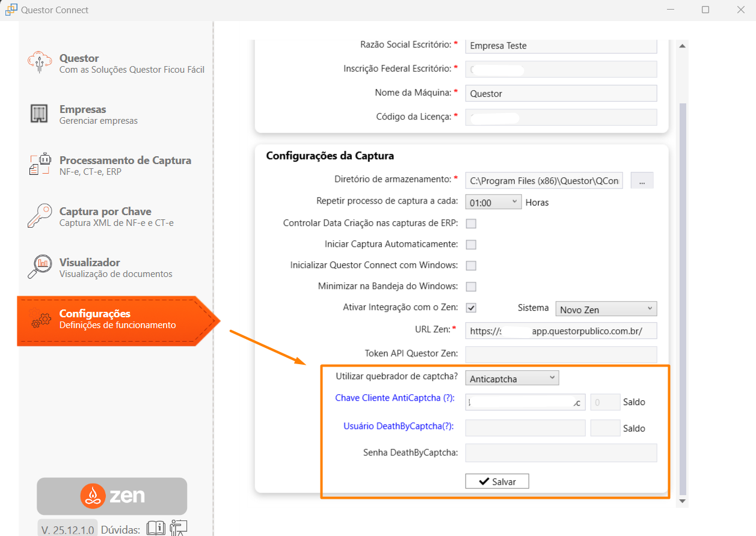The image size is (756, 536).
Task: Open the Dúvidas manual book icon
Action: coord(156,528)
